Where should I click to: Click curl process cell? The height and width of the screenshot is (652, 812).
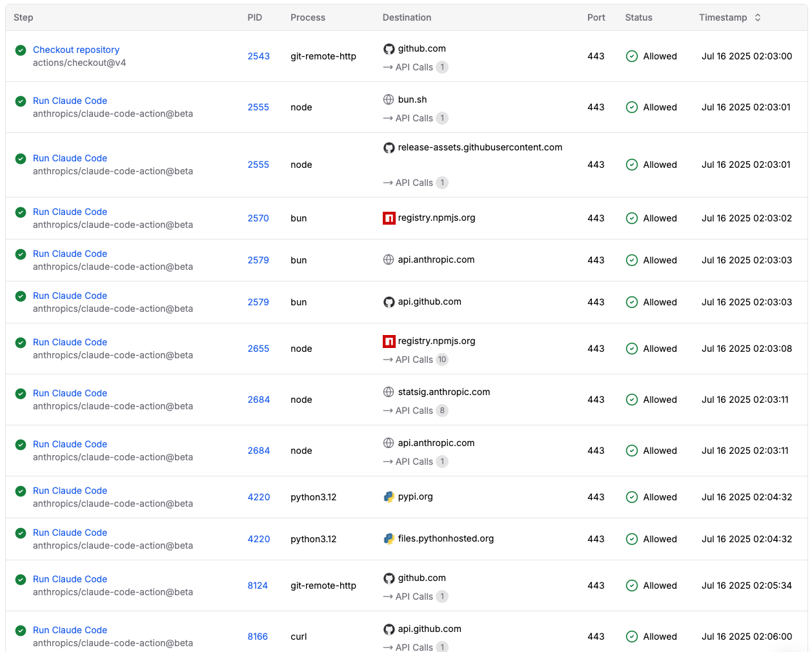click(x=299, y=637)
